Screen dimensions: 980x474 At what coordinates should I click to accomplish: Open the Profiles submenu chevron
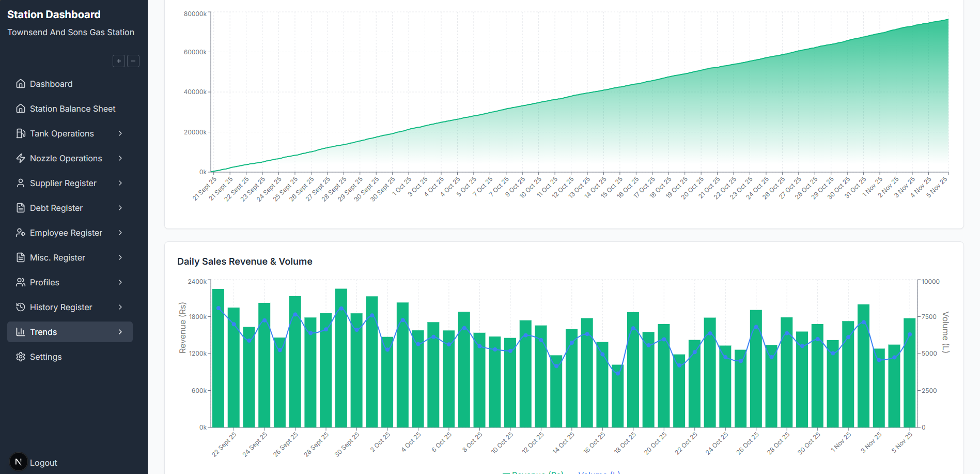[x=120, y=282]
